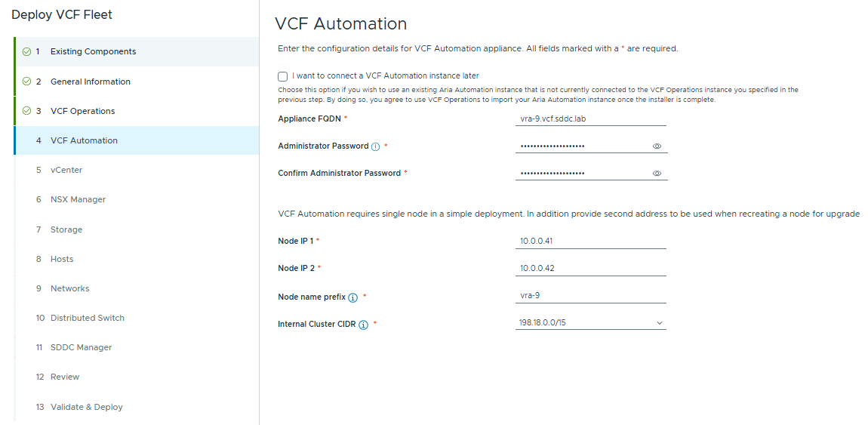Navigate to Distributed Switch step
Viewport: 868px width, 425px height.
tap(87, 318)
